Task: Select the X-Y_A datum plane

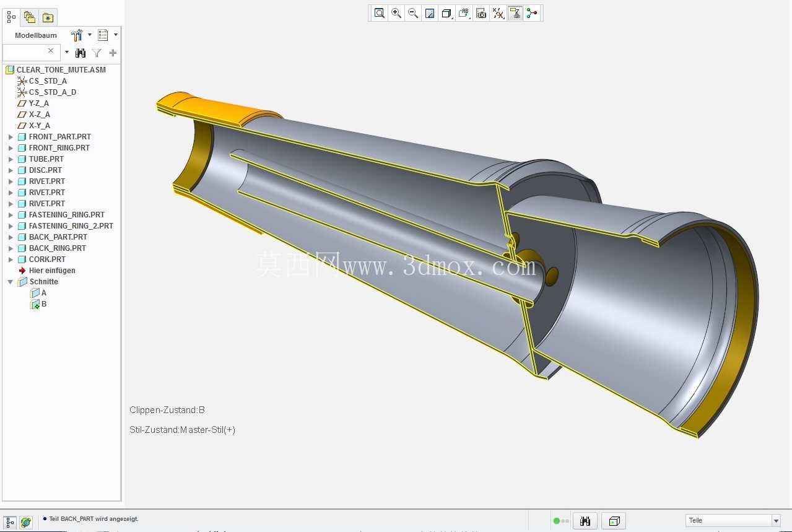Action: point(40,126)
